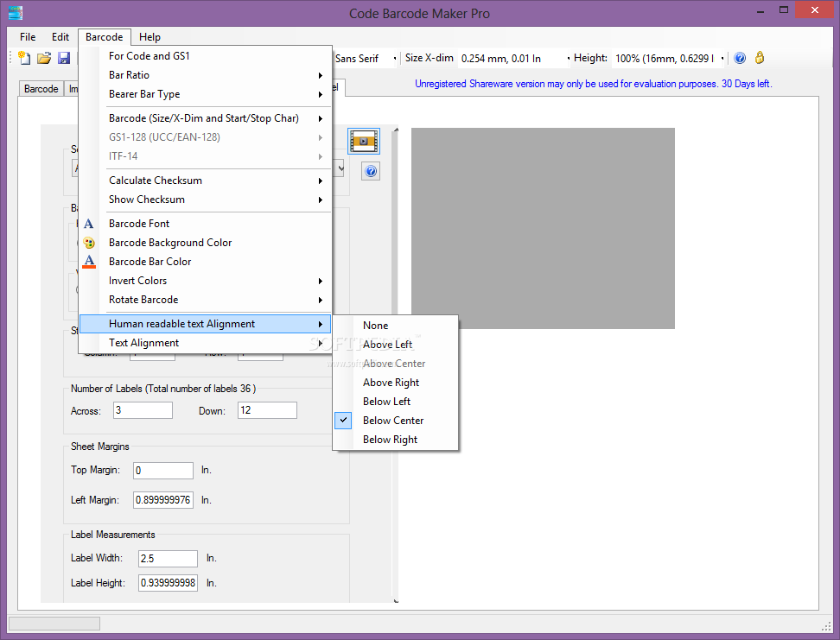The height and width of the screenshot is (640, 840).
Task: Open the File menu
Action: click(28, 37)
